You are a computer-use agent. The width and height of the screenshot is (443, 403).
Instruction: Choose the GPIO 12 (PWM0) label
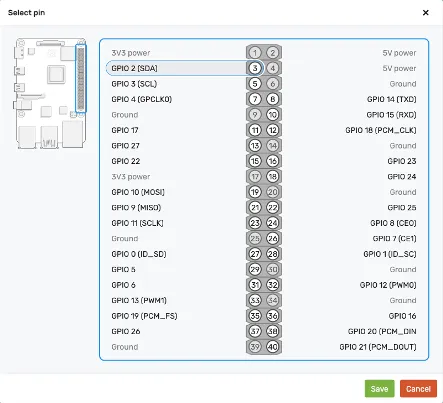pos(388,285)
